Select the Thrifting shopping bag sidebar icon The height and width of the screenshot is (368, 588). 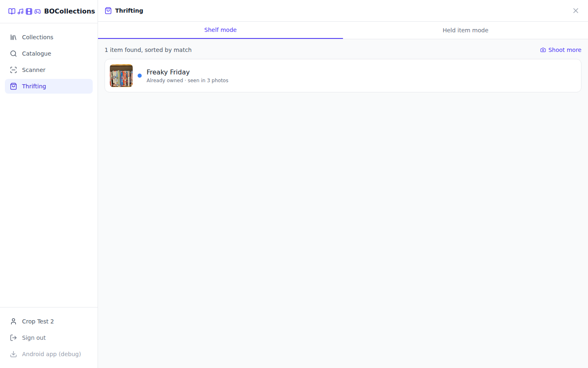[13, 86]
